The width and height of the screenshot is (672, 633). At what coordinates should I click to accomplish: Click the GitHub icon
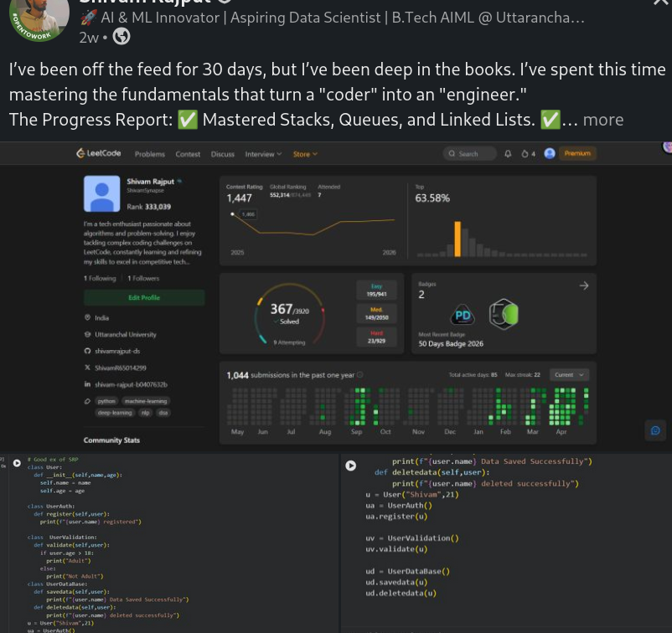click(87, 351)
